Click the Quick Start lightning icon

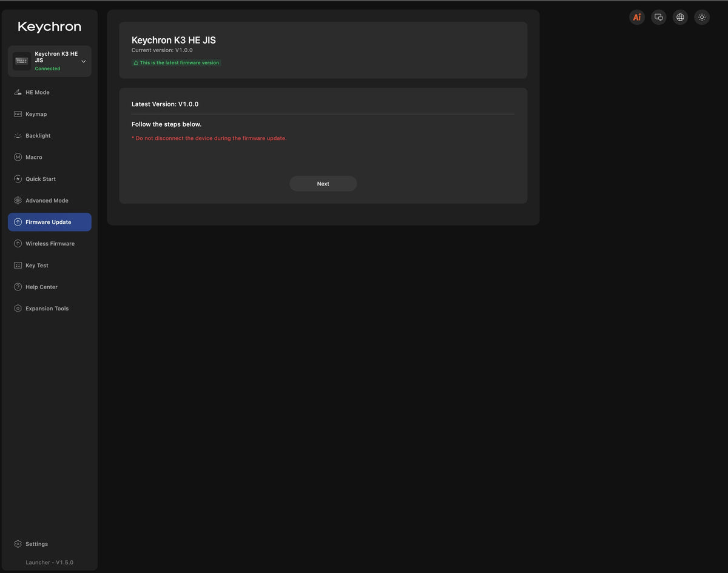[18, 179]
